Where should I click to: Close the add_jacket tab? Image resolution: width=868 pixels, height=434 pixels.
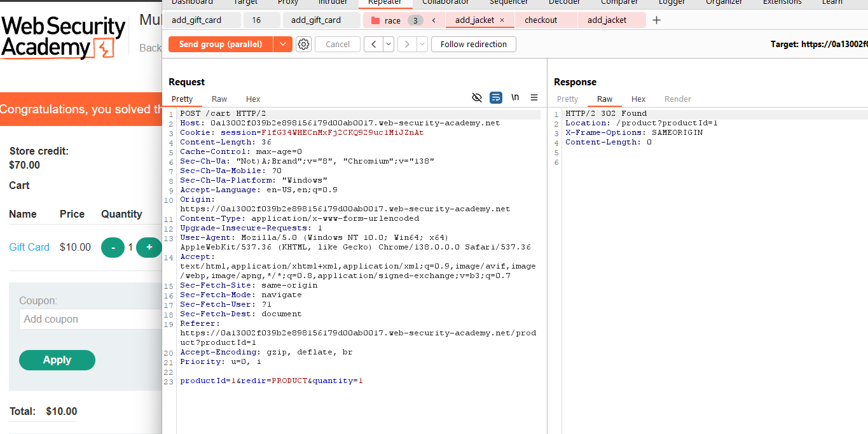pos(502,20)
